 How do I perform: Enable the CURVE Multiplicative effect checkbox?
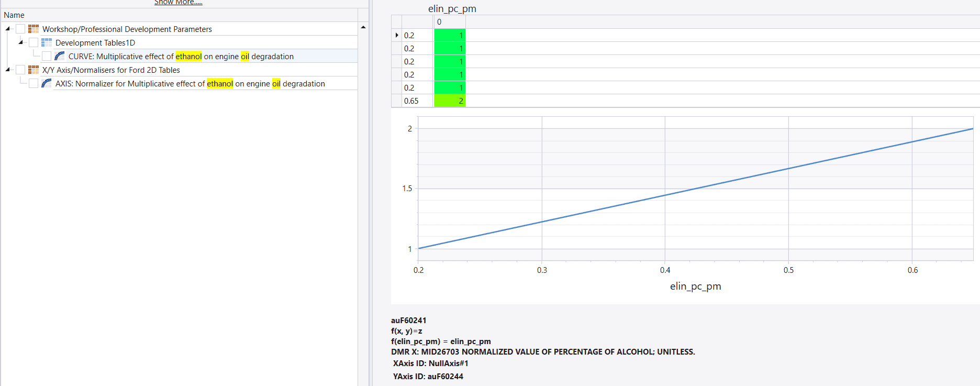(x=47, y=56)
